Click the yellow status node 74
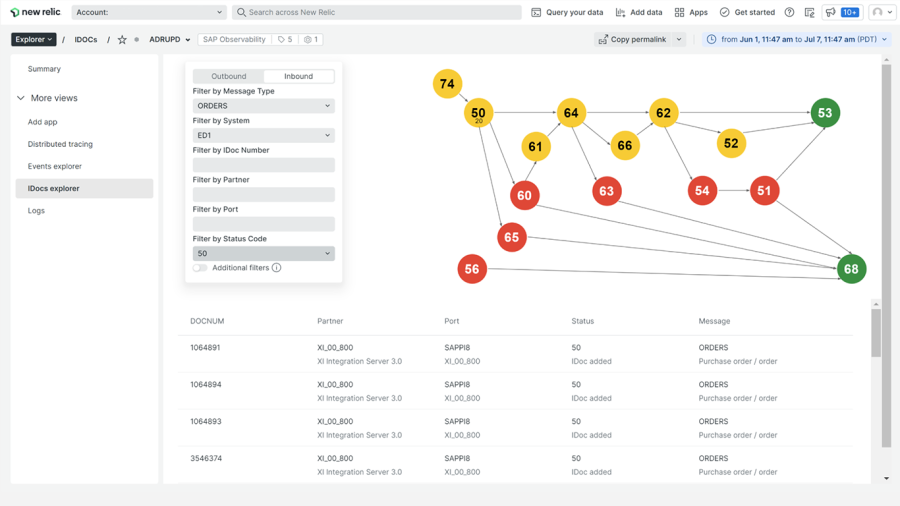Viewport: 900px width, 506px height. pos(447,84)
